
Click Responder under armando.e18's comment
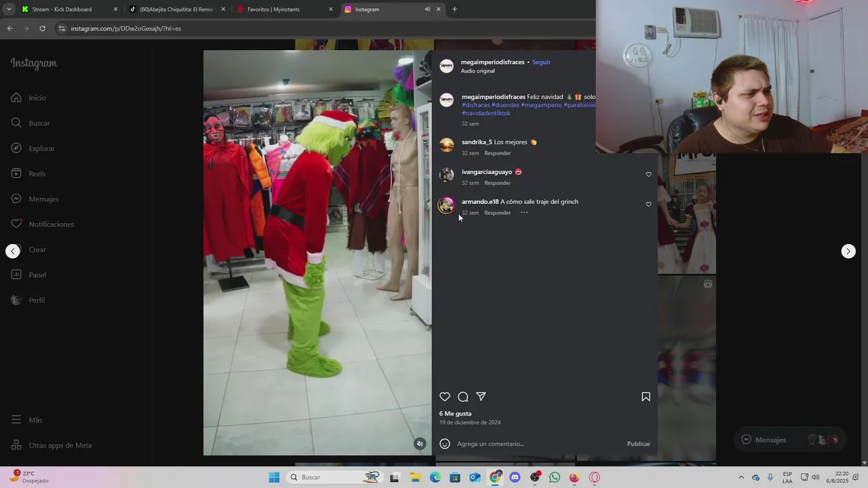click(497, 213)
